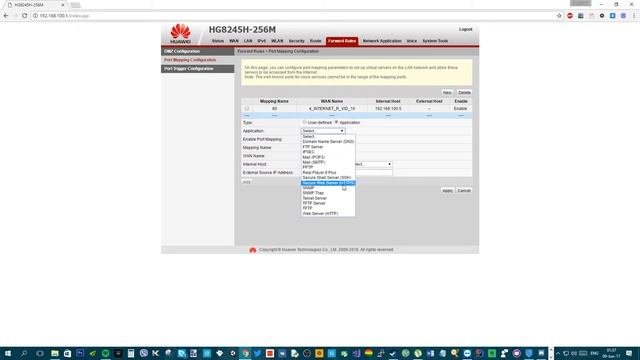The width and height of the screenshot is (640, 360).
Task: Open Viber from the taskbar
Action: tap(143, 353)
